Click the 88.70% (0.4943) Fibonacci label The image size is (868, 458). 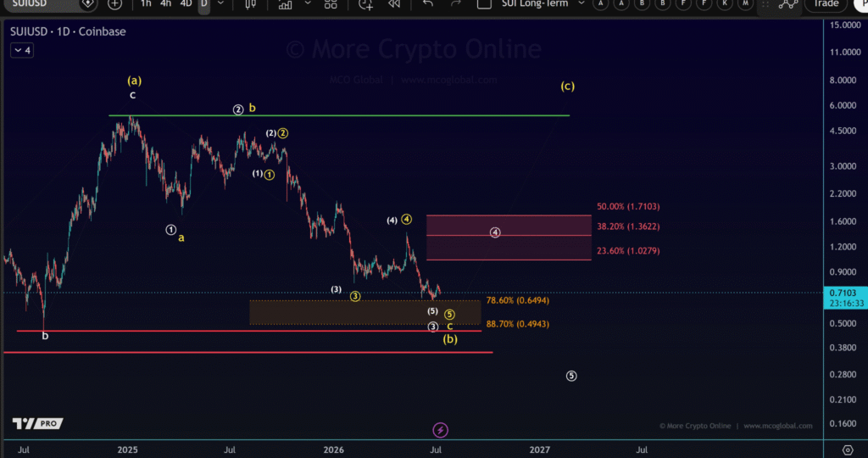coord(518,324)
